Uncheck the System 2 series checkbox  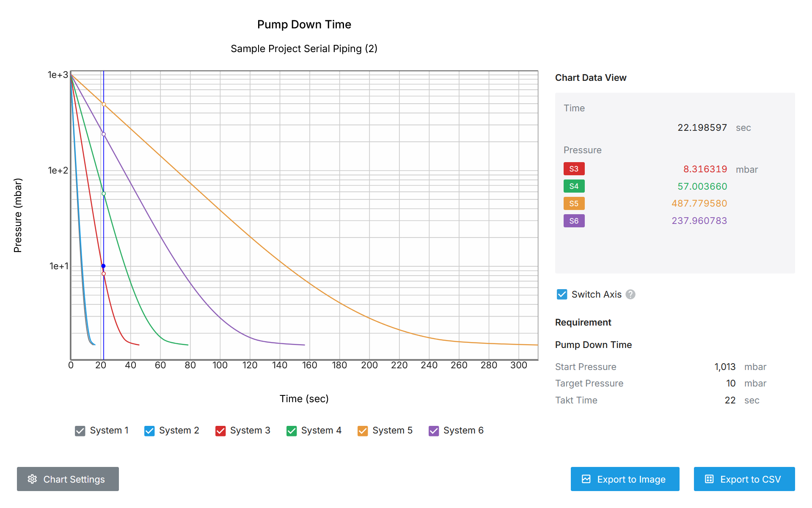pos(149,431)
